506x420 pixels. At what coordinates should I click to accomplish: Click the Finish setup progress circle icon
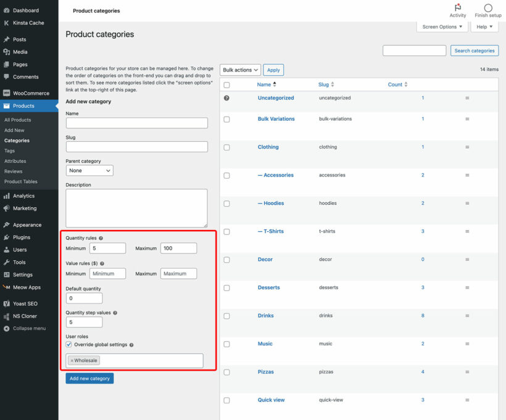point(487,7)
